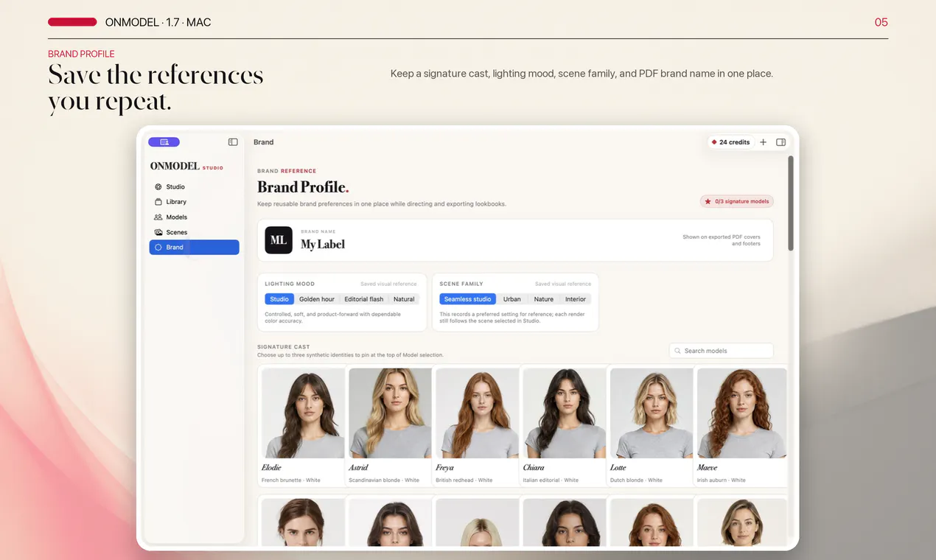936x560 pixels.
Task: Click the 'British redhead · White' caption
Action: point(464,480)
